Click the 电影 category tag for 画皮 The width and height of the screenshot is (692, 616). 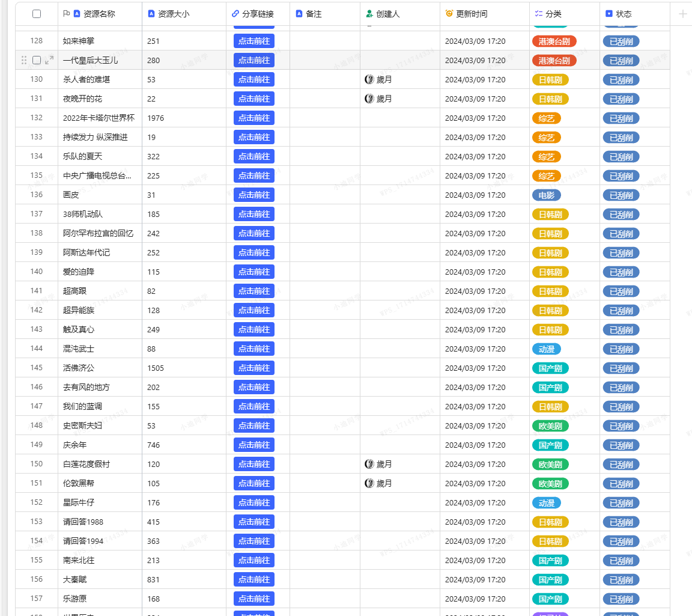coord(546,195)
